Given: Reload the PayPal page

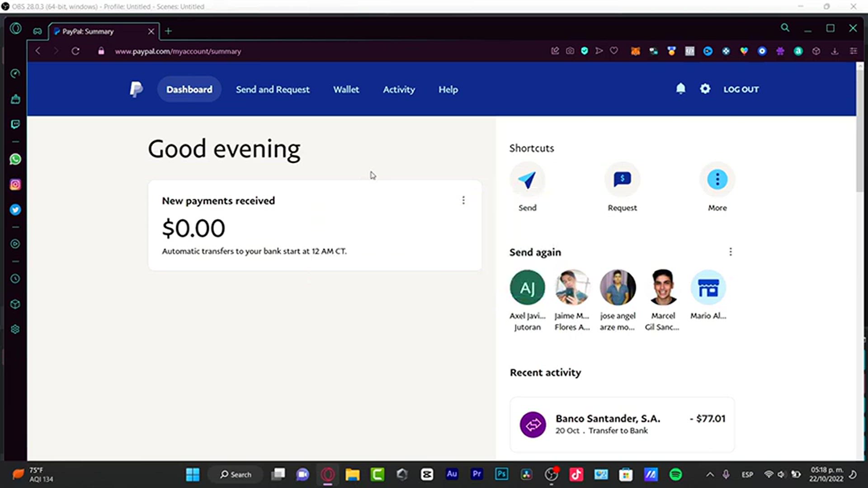Looking at the screenshot, I should [x=75, y=51].
